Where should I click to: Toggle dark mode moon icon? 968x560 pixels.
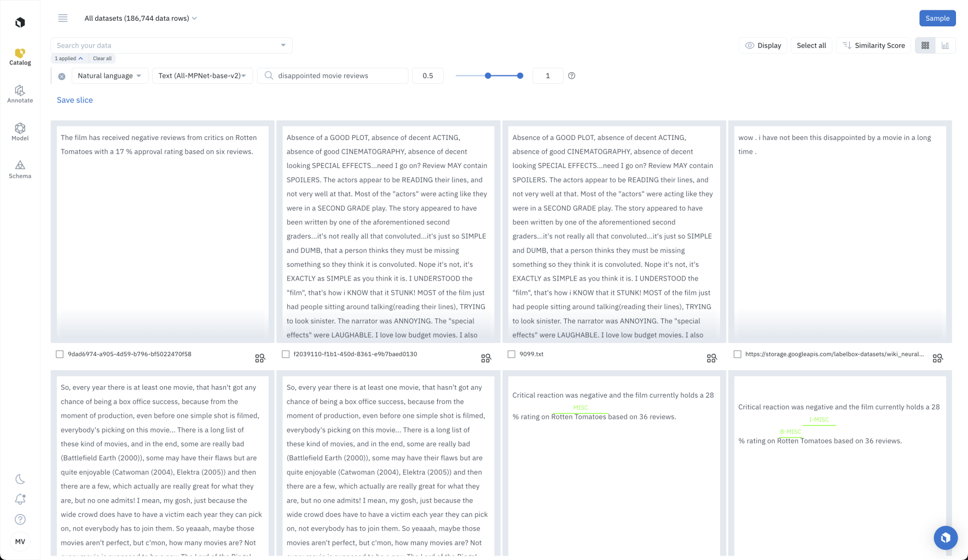click(20, 479)
